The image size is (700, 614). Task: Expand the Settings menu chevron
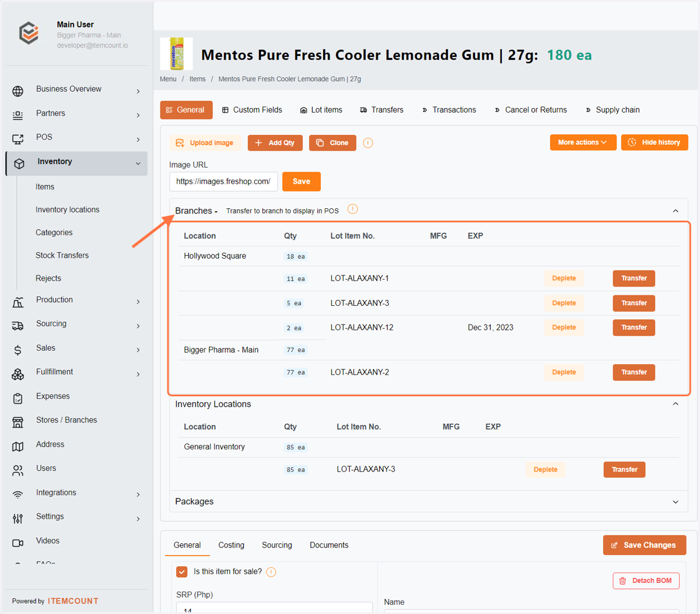[138, 519]
